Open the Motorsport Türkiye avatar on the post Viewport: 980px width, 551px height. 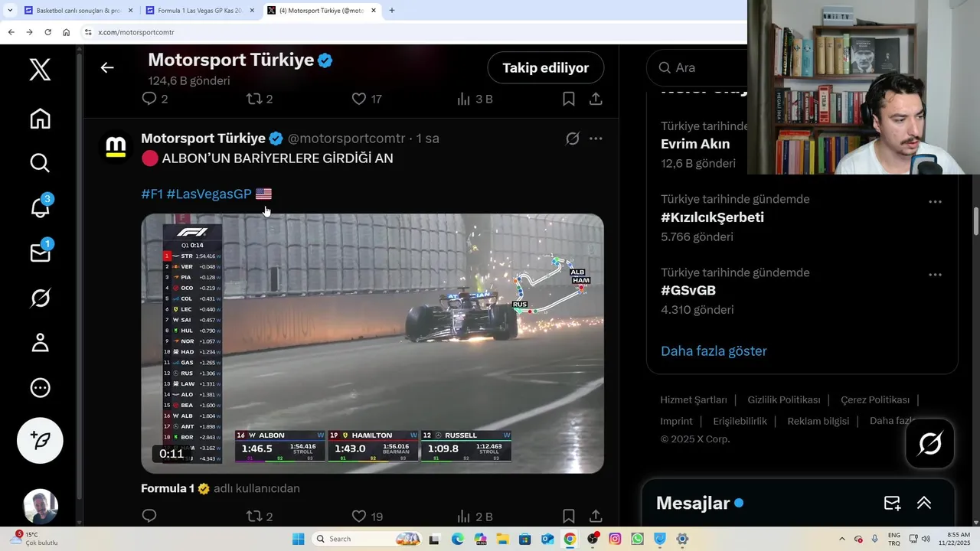116,145
